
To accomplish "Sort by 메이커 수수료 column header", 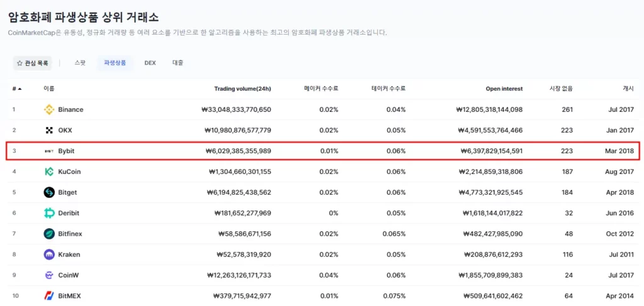I will coord(321,89).
